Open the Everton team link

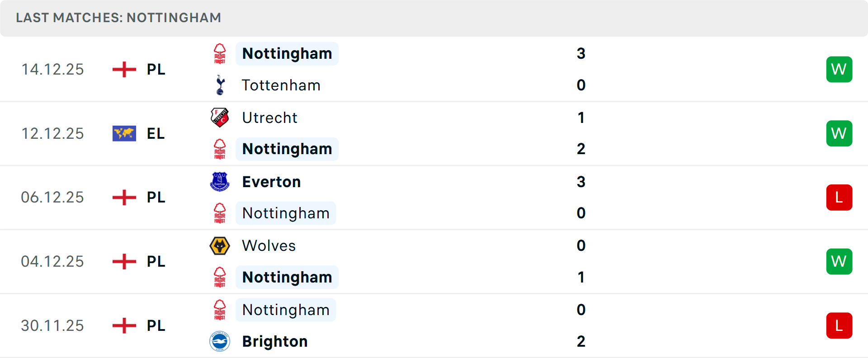[x=271, y=182]
